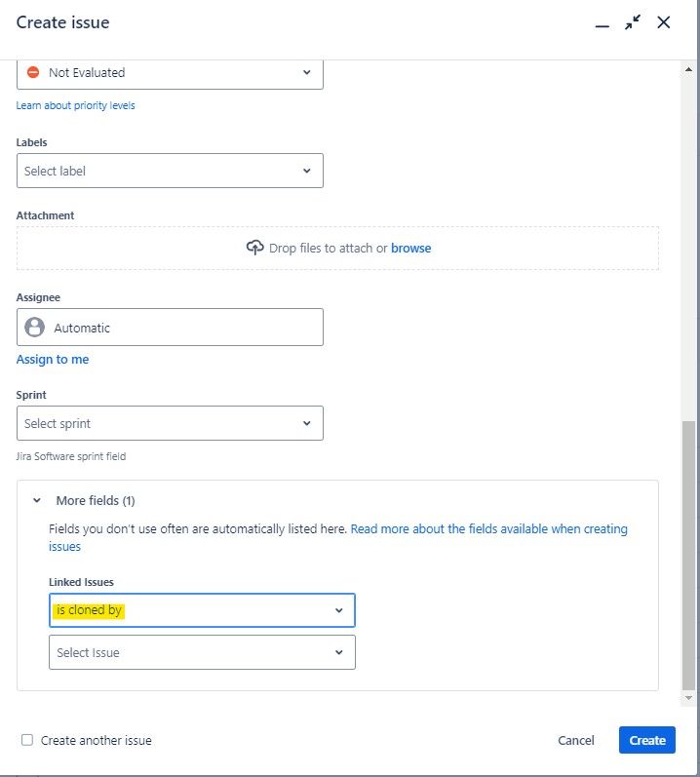The image size is (700, 777).
Task: Click the Learn about priority levels link
Action: (x=75, y=105)
